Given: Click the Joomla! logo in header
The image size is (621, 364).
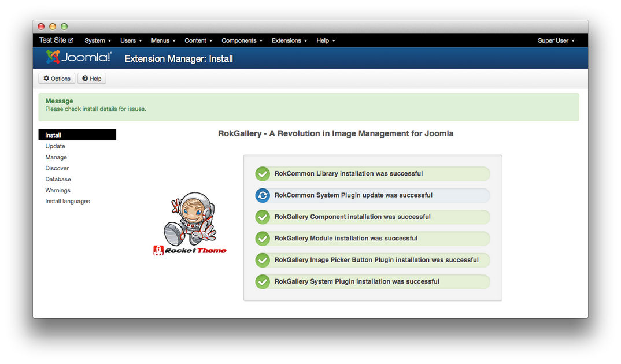Looking at the screenshot, I should click(79, 58).
